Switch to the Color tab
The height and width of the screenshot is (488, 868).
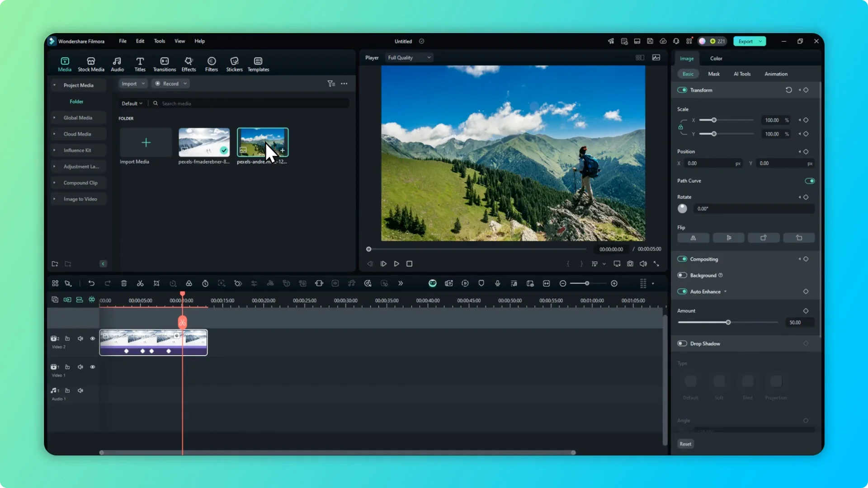coord(716,58)
